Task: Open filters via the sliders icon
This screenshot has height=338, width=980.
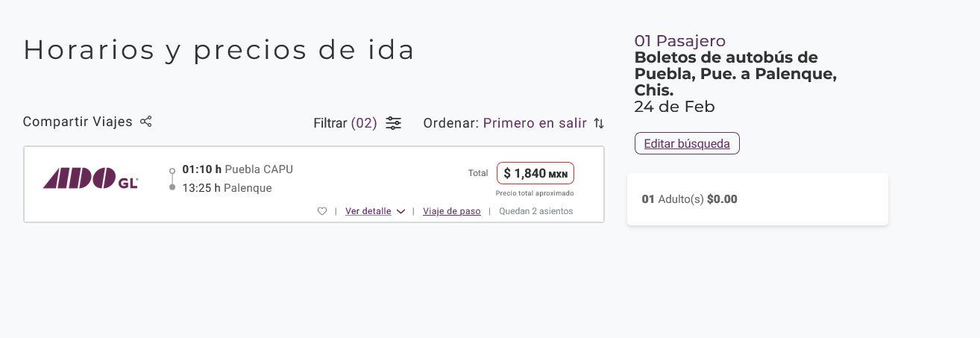Action: 394,123
